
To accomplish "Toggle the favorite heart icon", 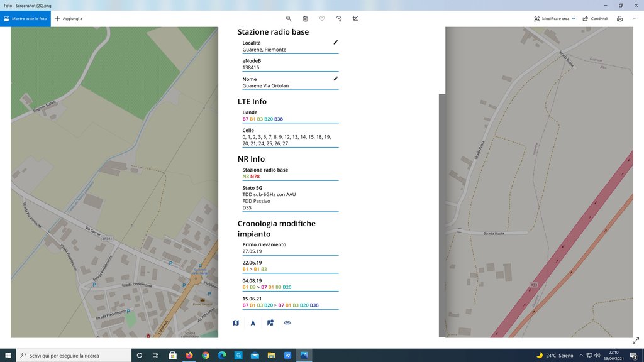I will click(x=322, y=19).
